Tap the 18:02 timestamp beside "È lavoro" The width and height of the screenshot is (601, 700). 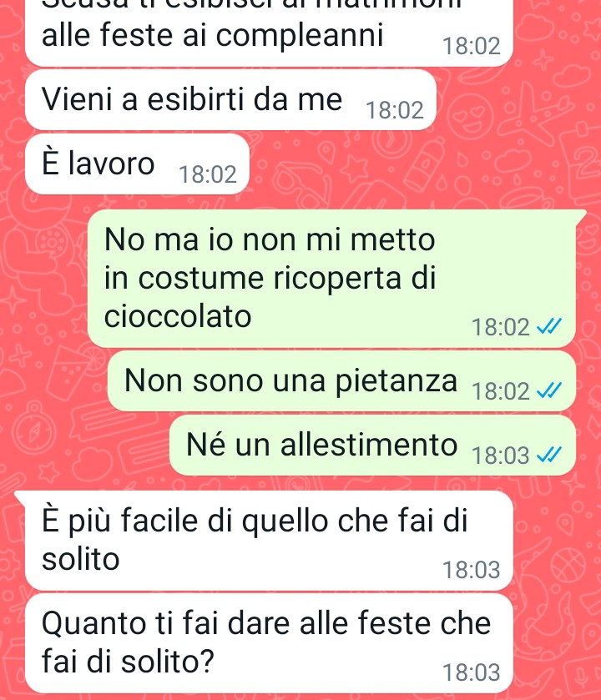(208, 174)
